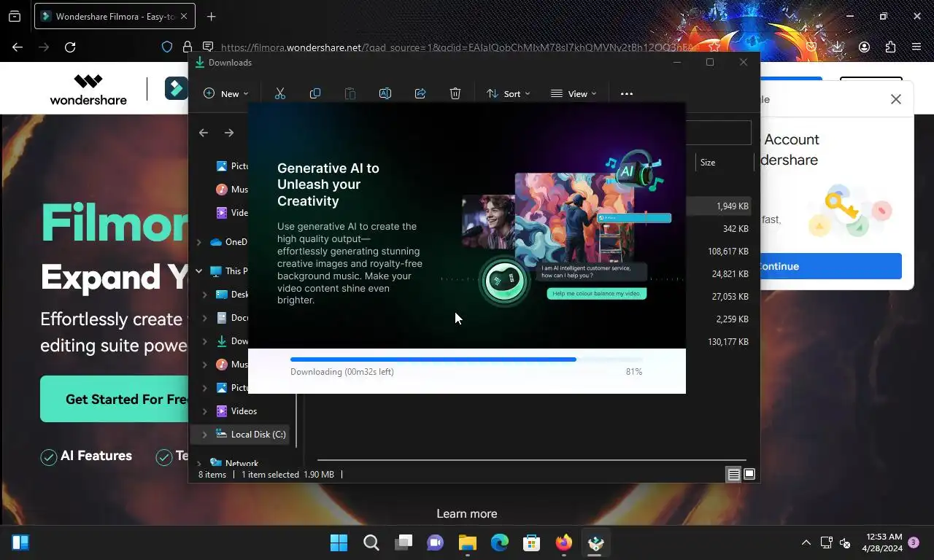Expand Network tree node
Image resolution: width=934 pixels, height=560 pixels.
coord(198,463)
